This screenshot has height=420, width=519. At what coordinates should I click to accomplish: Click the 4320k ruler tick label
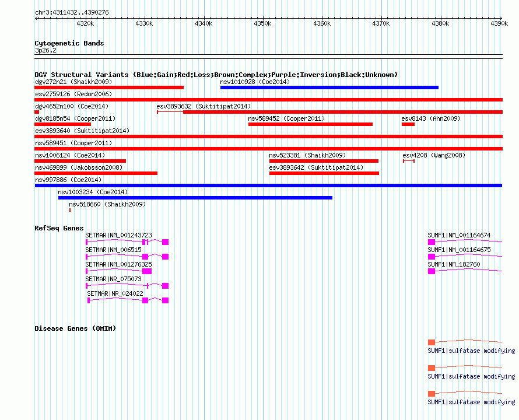pos(85,23)
